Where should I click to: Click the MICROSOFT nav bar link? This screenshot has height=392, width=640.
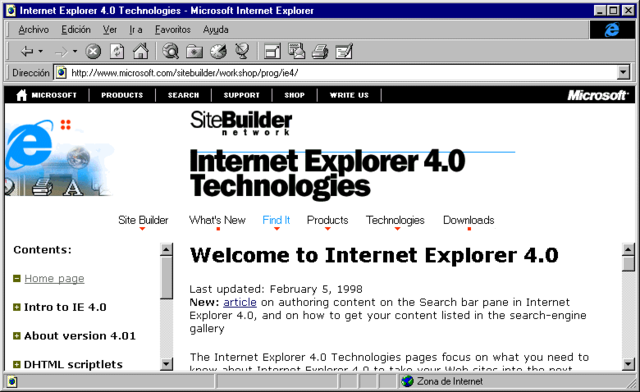(x=54, y=95)
